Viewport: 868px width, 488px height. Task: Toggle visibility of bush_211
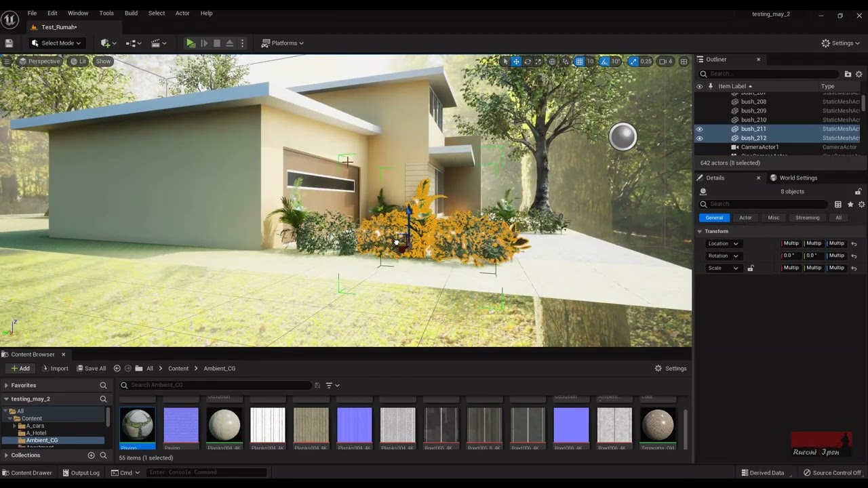click(x=699, y=129)
